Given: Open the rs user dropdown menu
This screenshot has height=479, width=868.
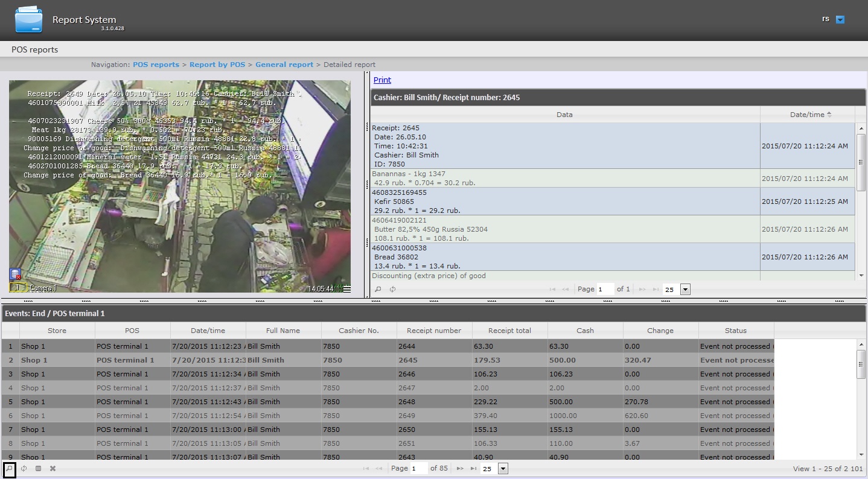Looking at the screenshot, I should [840, 19].
